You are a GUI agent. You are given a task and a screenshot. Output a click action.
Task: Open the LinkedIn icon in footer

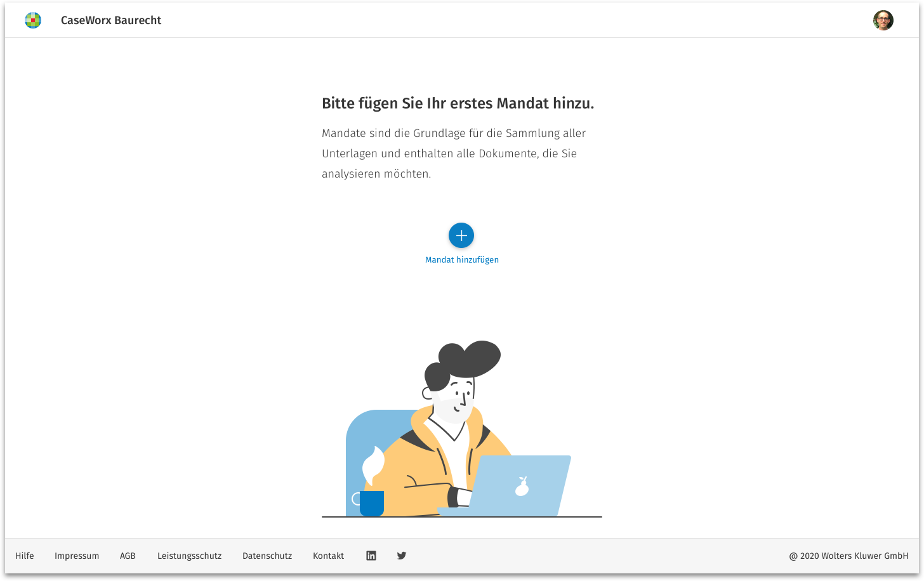(371, 556)
